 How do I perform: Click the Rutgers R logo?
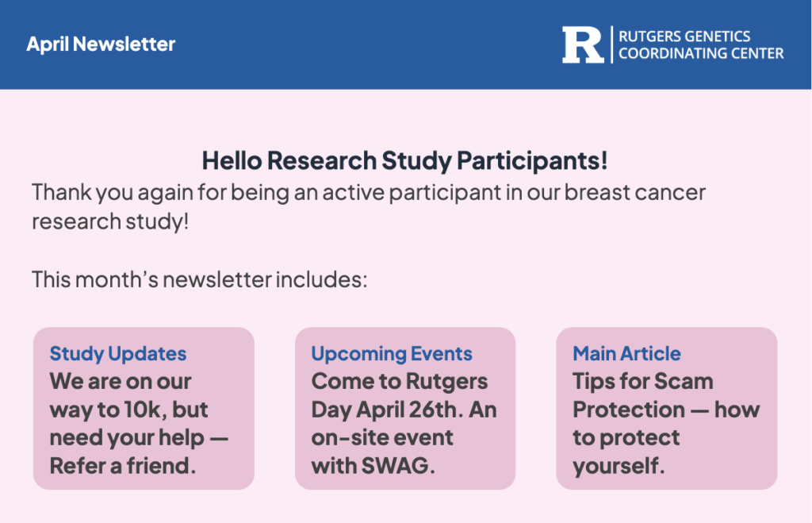tap(583, 45)
